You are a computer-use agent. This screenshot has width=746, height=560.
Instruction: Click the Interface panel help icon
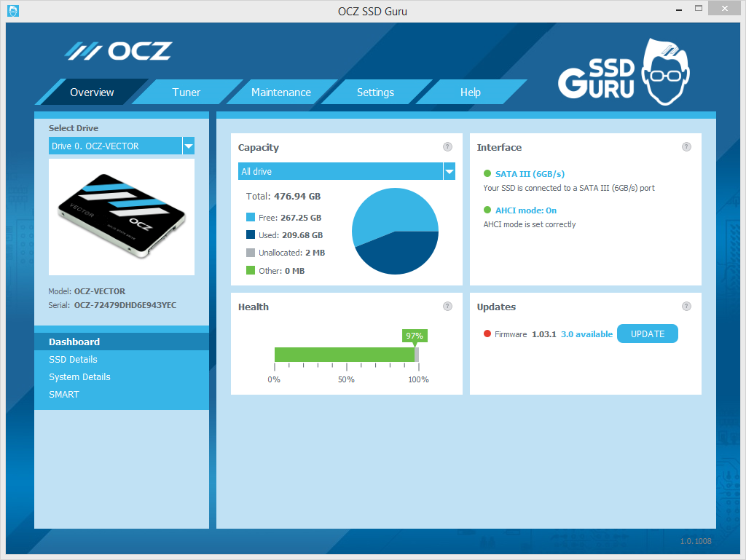click(686, 146)
